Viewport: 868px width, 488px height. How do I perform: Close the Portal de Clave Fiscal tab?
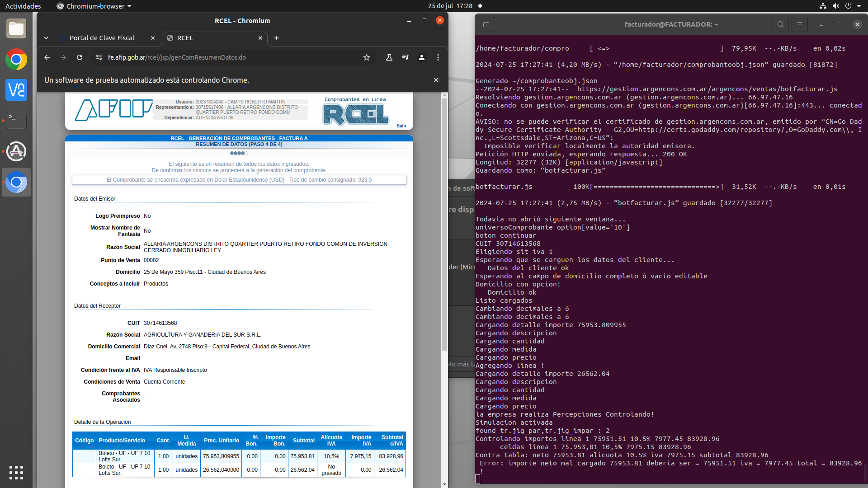click(153, 38)
